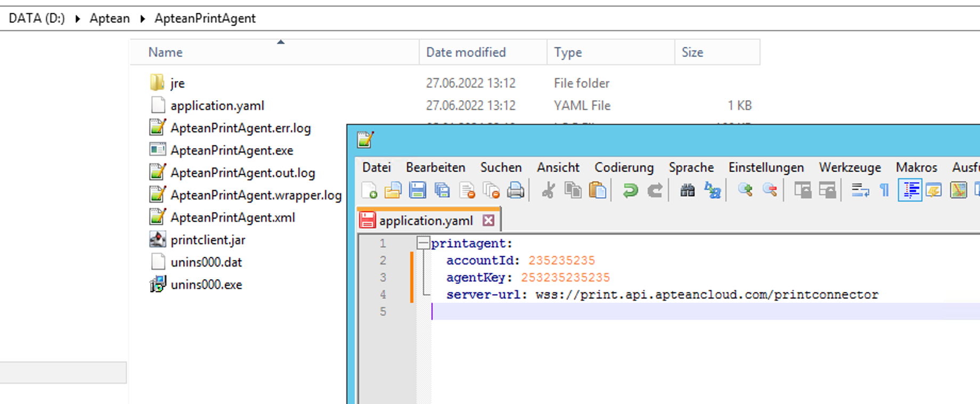Toggle synchronized vertical scrolling icon
Viewport: 980px width, 404px height.
[803, 190]
